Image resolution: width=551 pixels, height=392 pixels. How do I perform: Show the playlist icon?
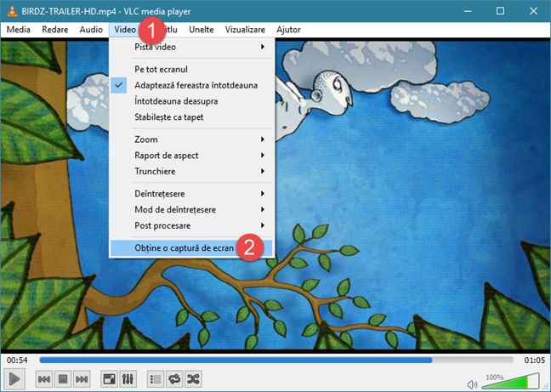click(156, 379)
